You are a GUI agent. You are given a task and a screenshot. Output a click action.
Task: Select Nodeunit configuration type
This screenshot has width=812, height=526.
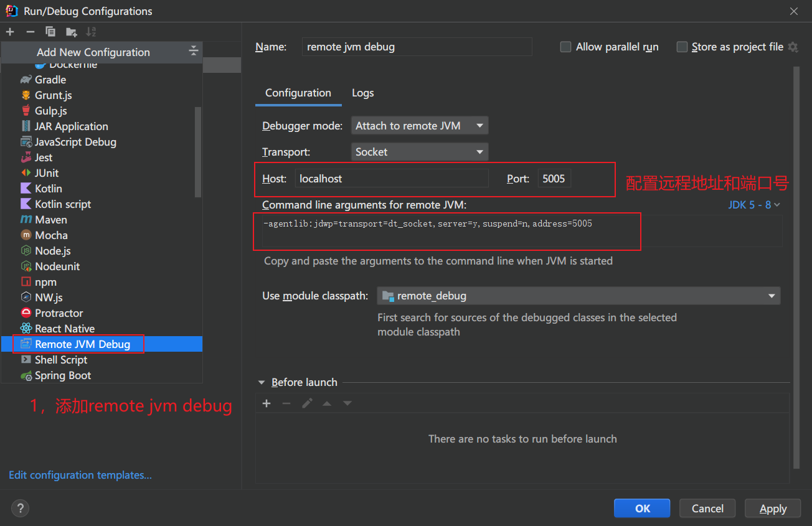[101, 266]
